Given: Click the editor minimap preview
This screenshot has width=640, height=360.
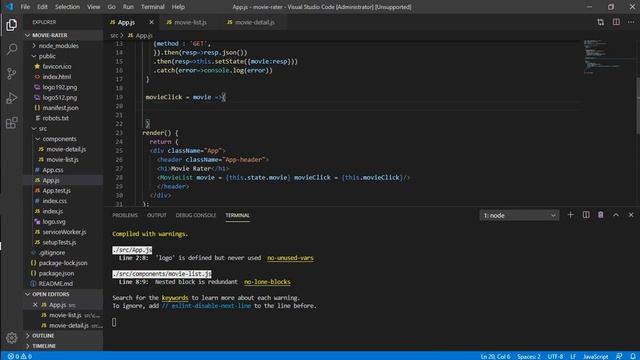Looking at the screenshot, I should click(x=608, y=57).
